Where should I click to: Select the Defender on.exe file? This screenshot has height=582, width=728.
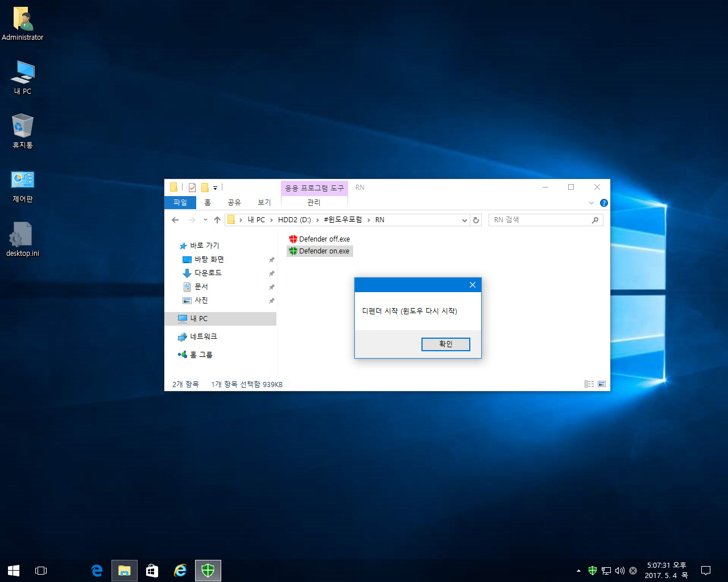[x=320, y=251]
